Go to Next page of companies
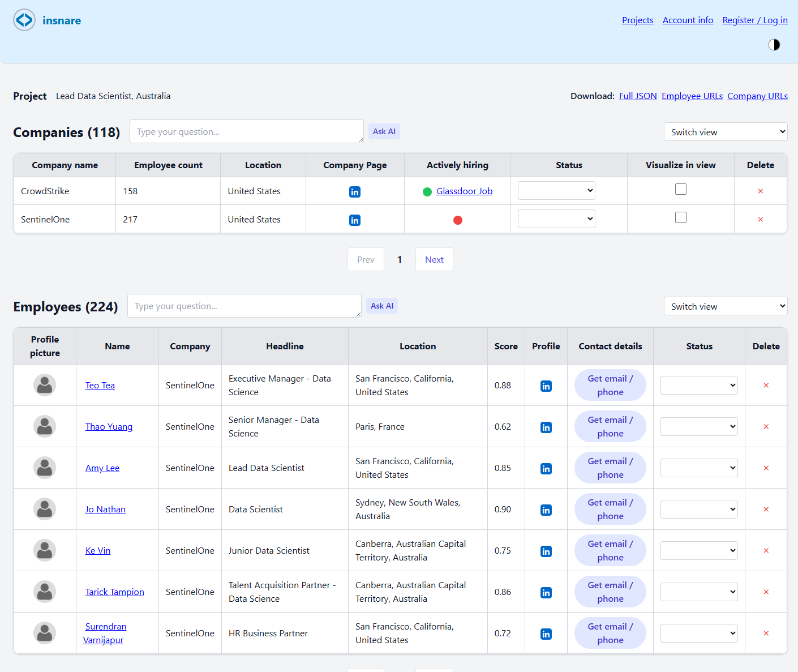The width and height of the screenshot is (798, 672). point(434,259)
